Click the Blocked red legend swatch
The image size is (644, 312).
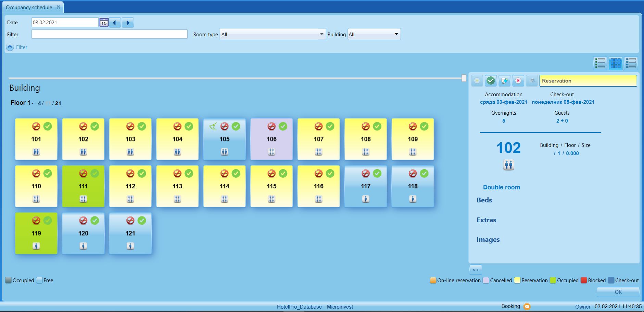tap(584, 280)
